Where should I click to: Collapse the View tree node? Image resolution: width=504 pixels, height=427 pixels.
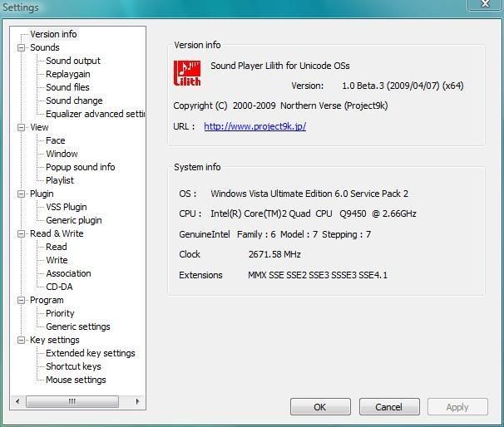click(21, 127)
